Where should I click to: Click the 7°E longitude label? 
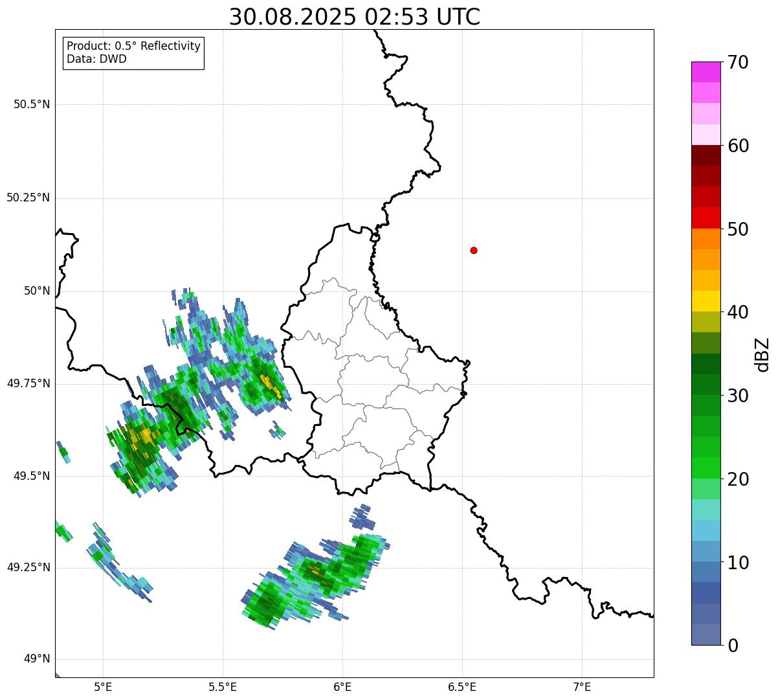tap(582, 686)
